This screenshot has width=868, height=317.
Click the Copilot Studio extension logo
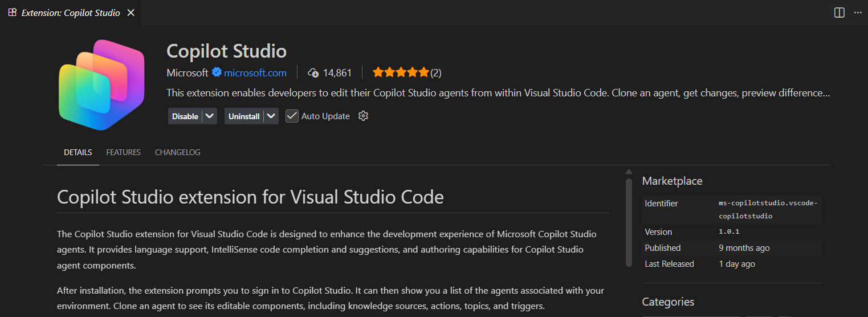101,85
